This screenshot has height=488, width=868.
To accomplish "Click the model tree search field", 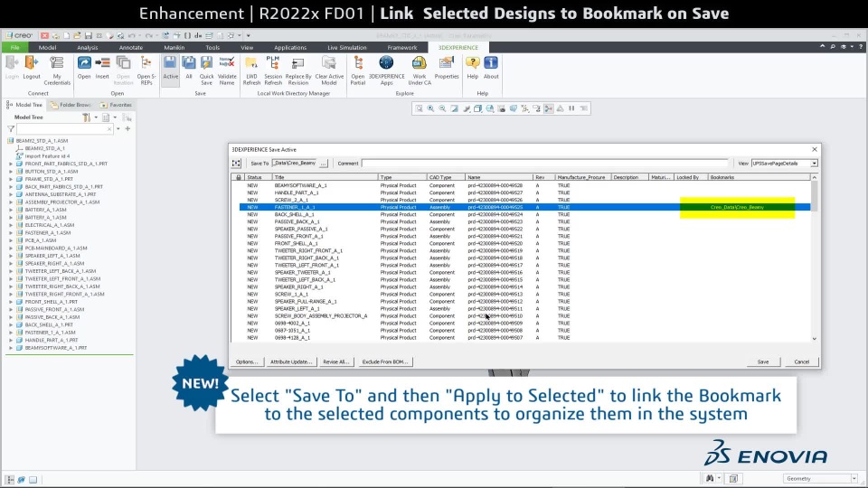I will [x=64, y=129].
